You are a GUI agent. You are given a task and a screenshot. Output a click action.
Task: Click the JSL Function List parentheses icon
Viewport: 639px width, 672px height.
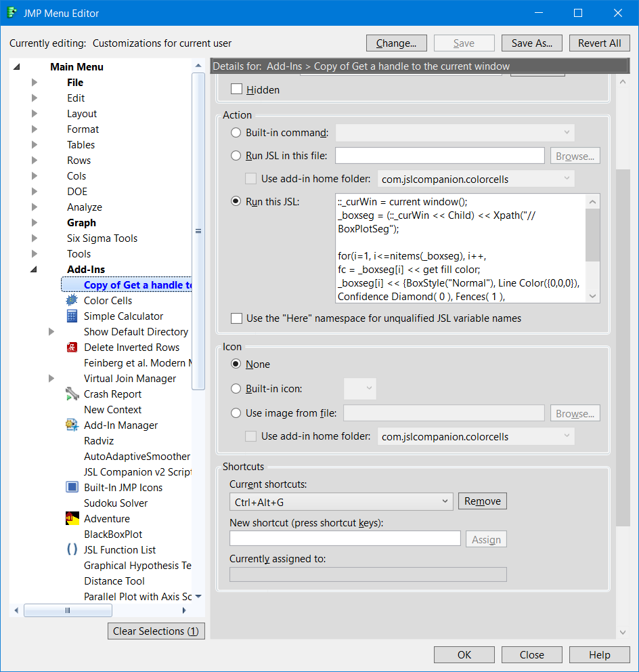[72, 549]
